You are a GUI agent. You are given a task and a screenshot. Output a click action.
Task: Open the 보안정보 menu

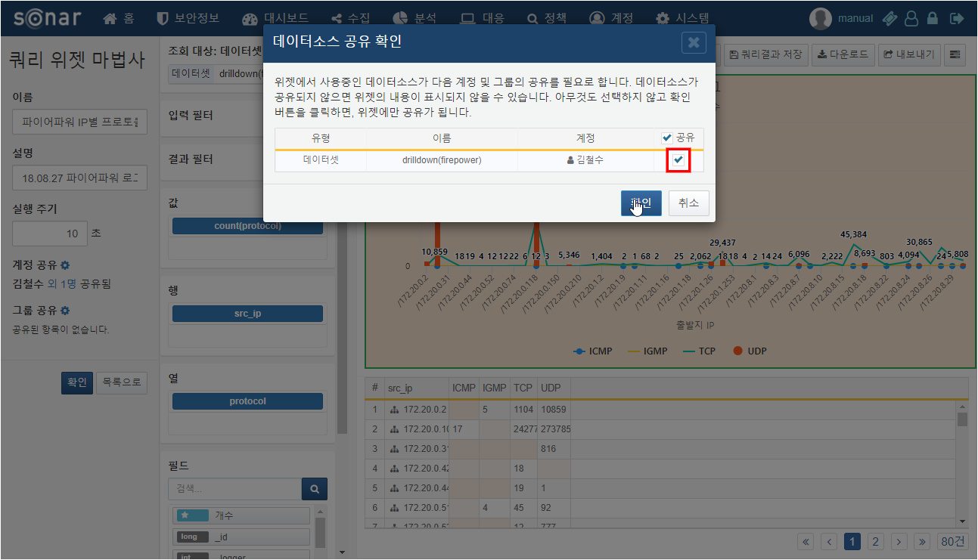(x=189, y=18)
